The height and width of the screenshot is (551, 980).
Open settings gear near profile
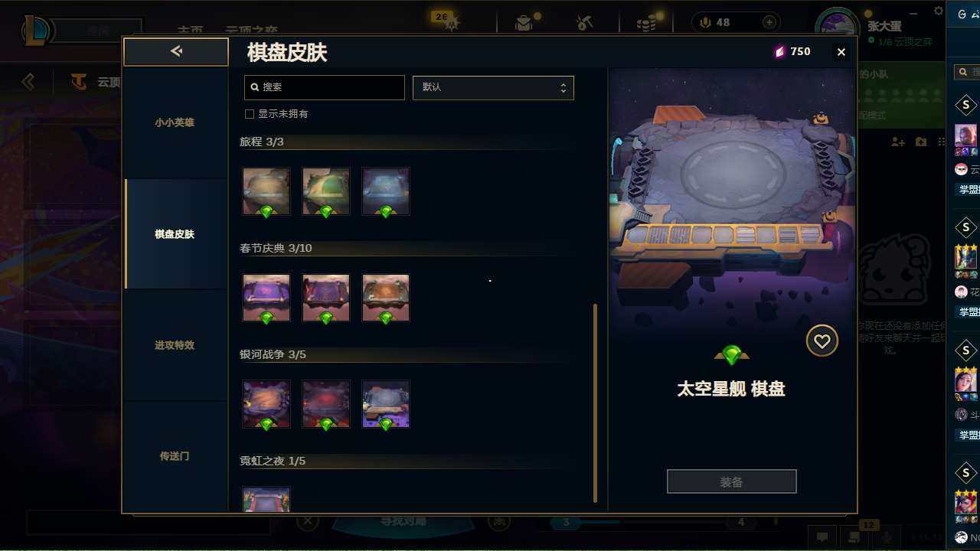939,11
